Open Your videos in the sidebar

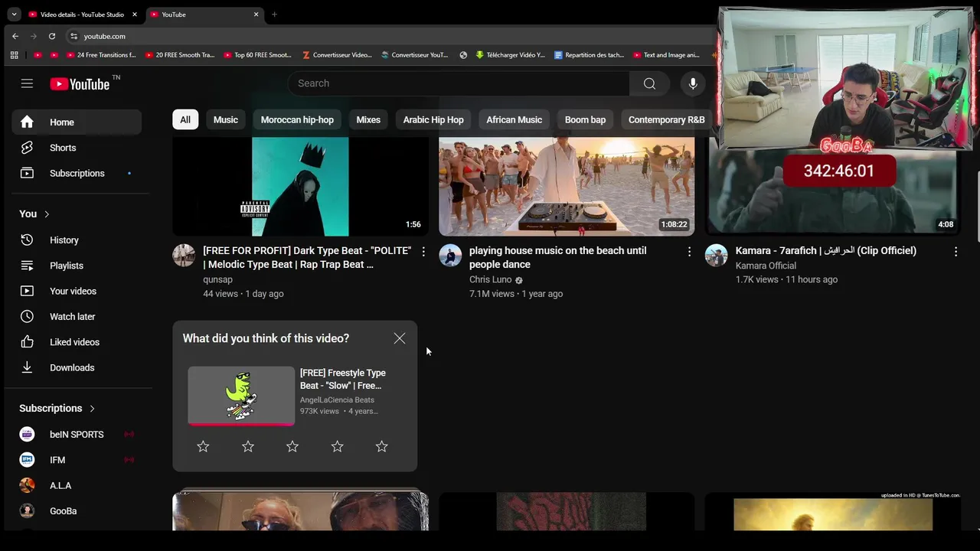(77, 291)
